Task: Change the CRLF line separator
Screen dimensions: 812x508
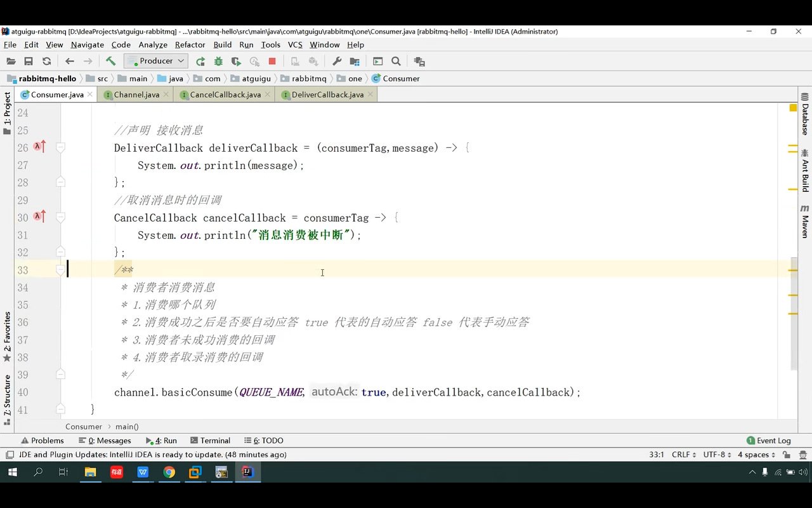Action: coord(684,455)
